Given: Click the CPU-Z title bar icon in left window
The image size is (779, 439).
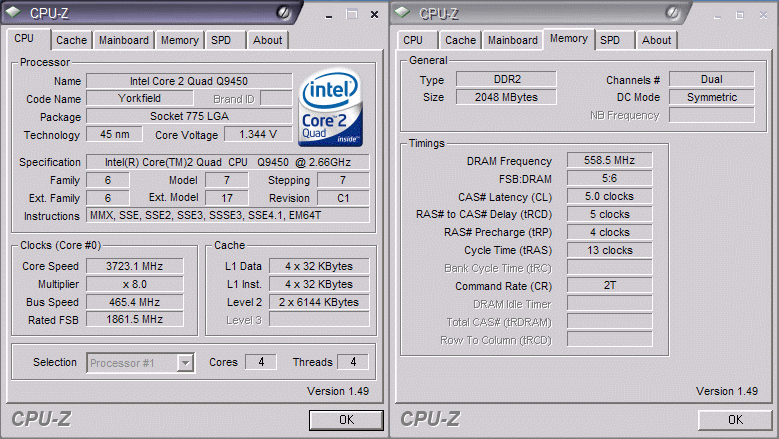Looking at the screenshot, I should tap(13, 12).
